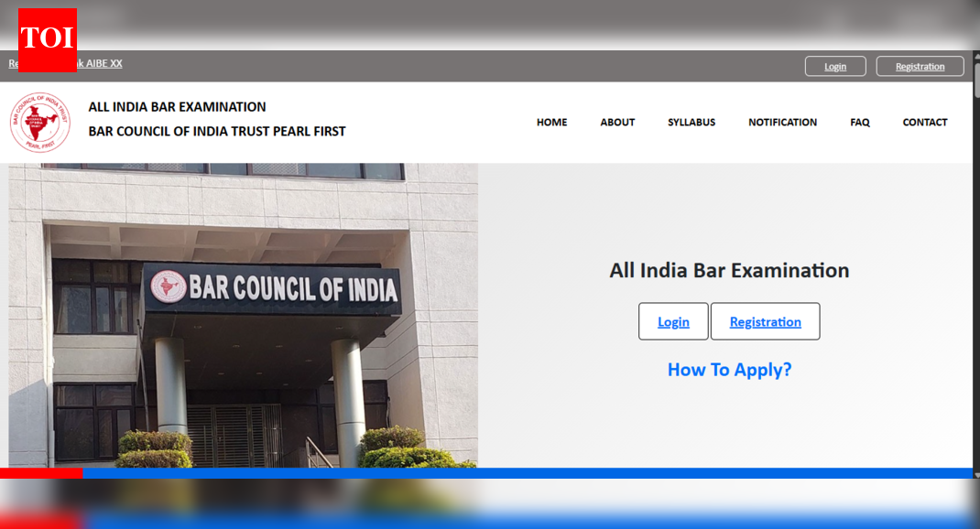Screen dimensions: 980x529
Task: Click the All India Bar Examination heading text
Action: coord(729,270)
